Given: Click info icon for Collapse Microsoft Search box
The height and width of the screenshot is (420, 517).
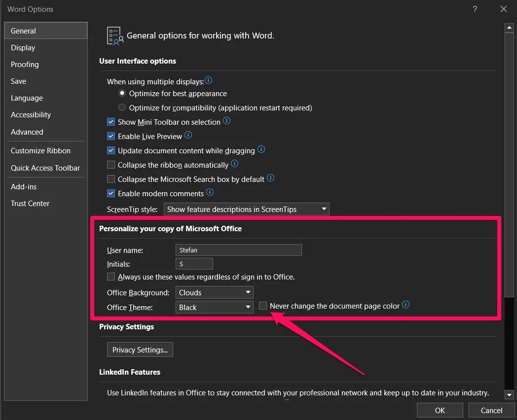Looking at the screenshot, I should tap(270, 178).
